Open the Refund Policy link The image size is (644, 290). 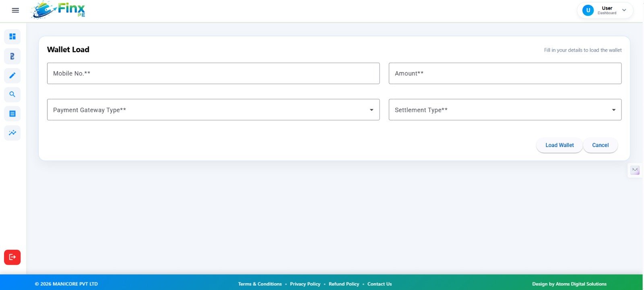point(344,284)
